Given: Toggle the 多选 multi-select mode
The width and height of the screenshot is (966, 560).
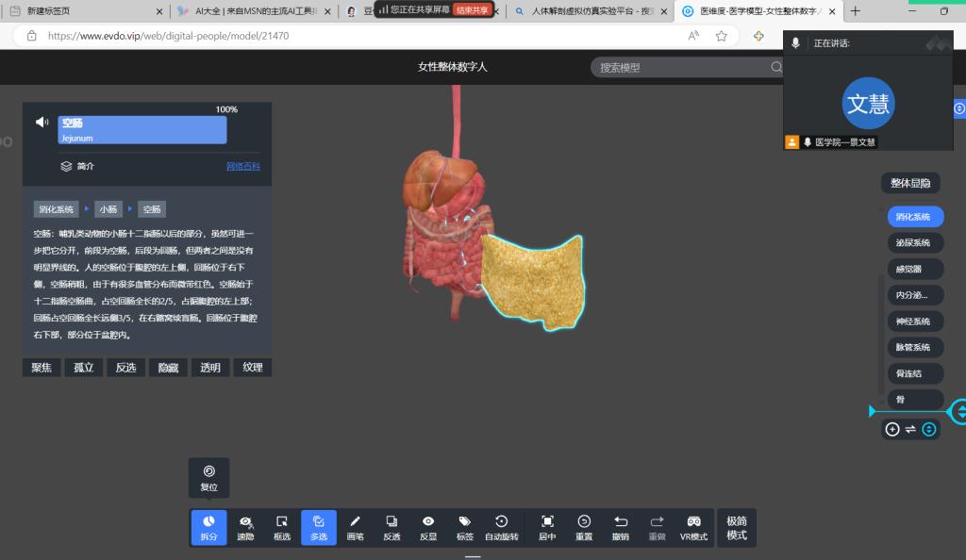Looking at the screenshot, I should pos(319,527).
